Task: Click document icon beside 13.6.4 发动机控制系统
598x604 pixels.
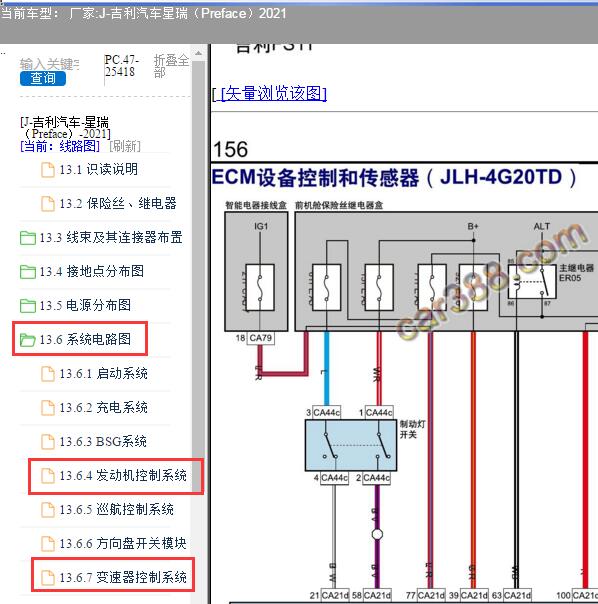Action: 48,476
